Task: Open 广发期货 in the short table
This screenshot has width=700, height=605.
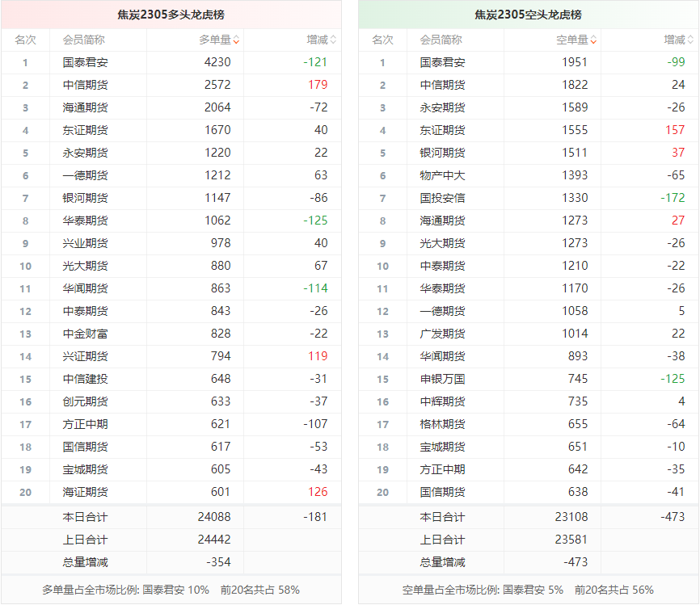Action: (442, 334)
